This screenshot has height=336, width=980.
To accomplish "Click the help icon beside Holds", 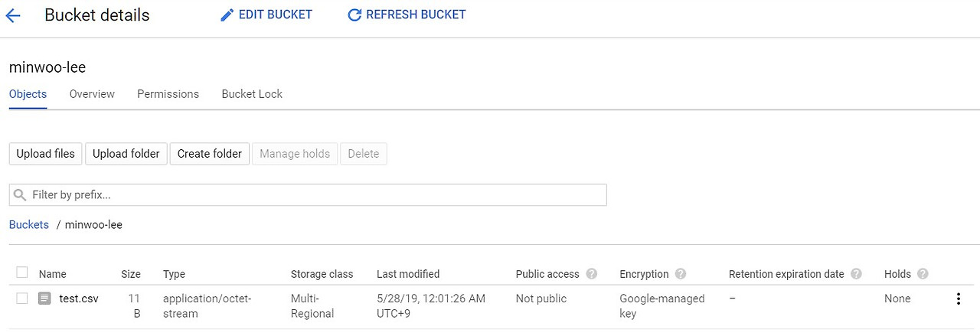I will click(x=923, y=274).
